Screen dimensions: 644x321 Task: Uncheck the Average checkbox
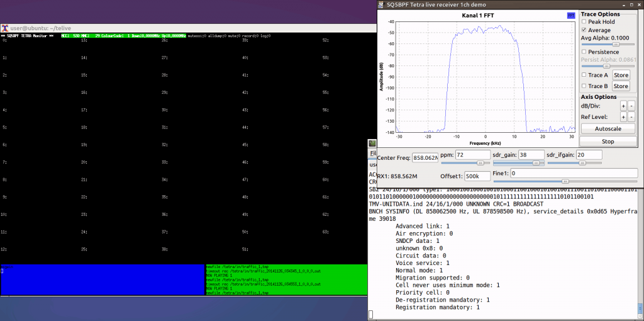coord(584,30)
